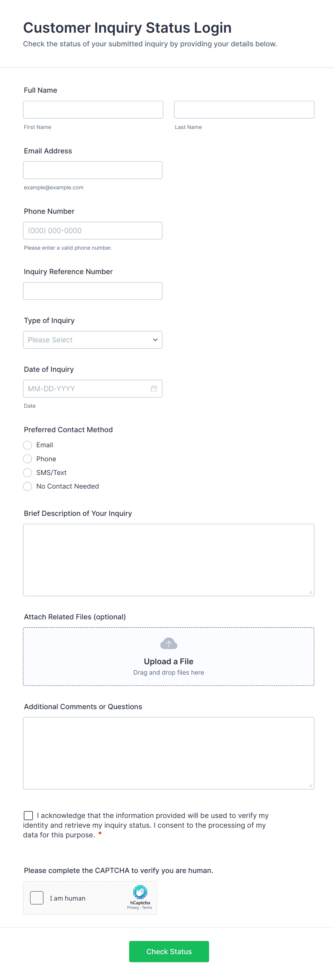Select the Phone contact method radio
Image resolution: width=334 pixels, height=980 pixels.
click(x=27, y=459)
